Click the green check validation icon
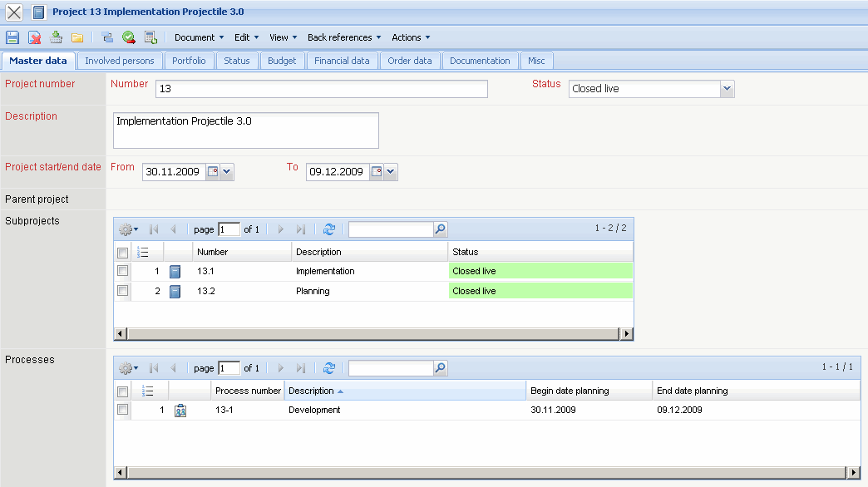868x487 pixels. point(128,37)
